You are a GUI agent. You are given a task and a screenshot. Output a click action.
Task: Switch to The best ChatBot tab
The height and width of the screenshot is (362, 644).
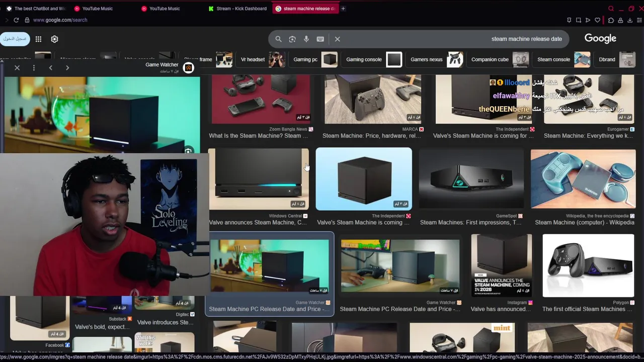(x=35, y=9)
